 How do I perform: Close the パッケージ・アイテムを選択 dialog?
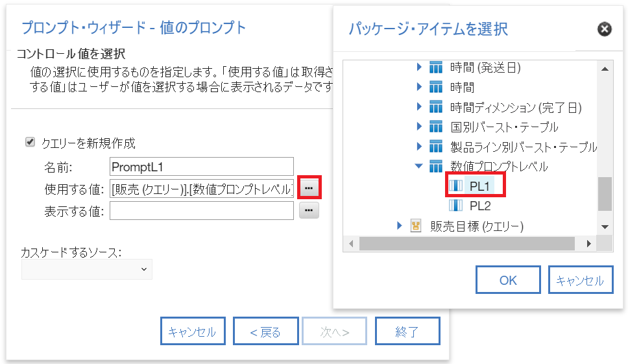(x=605, y=29)
